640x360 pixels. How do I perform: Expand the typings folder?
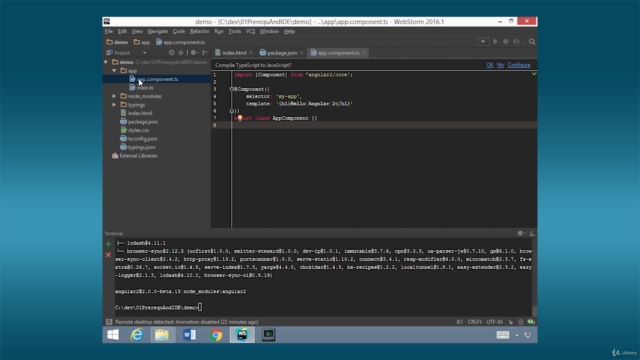pyautogui.click(x=114, y=105)
